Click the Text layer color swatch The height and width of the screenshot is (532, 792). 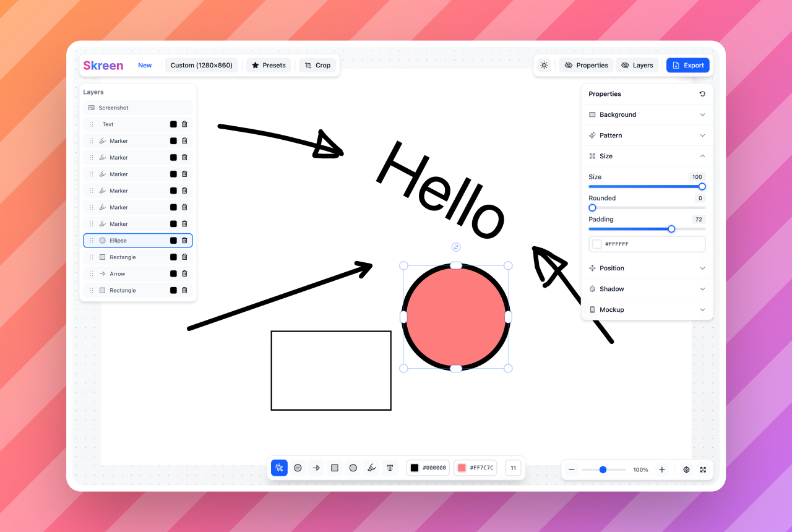(173, 124)
